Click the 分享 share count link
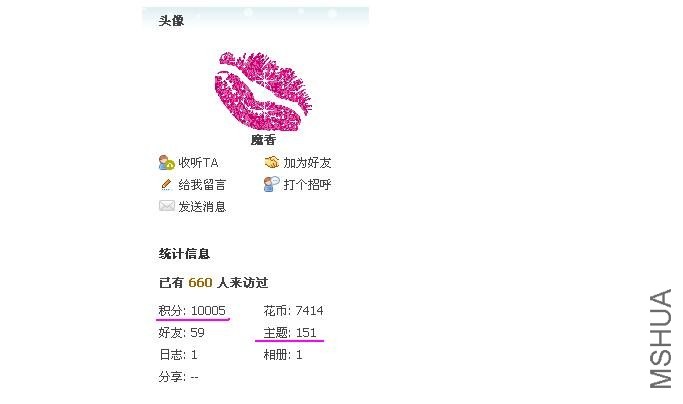Viewport: 683px width, 404px height. click(179, 377)
